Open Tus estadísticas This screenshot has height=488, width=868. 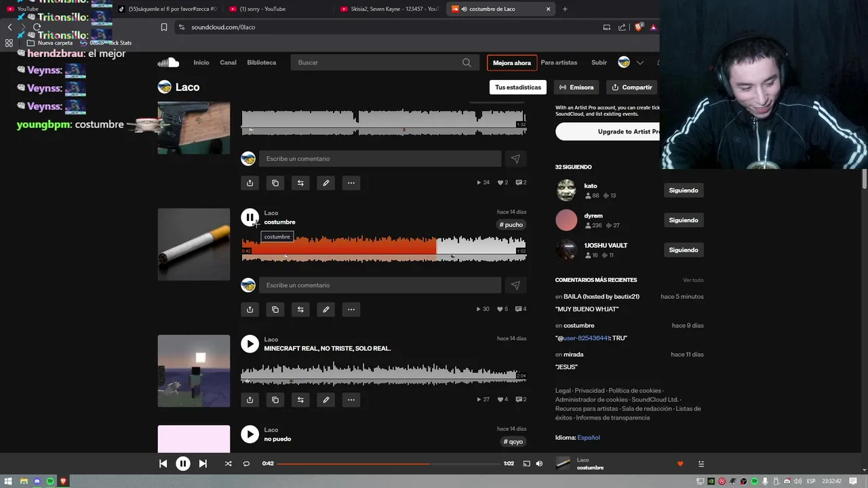click(x=518, y=87)
